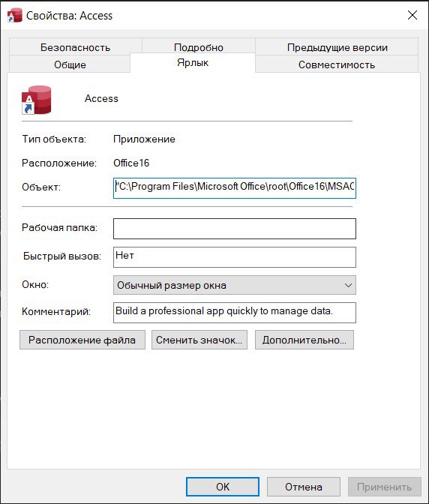Click the Расположение label
Viewport: 429px width, 504px height.
click(x=59, y=163)
